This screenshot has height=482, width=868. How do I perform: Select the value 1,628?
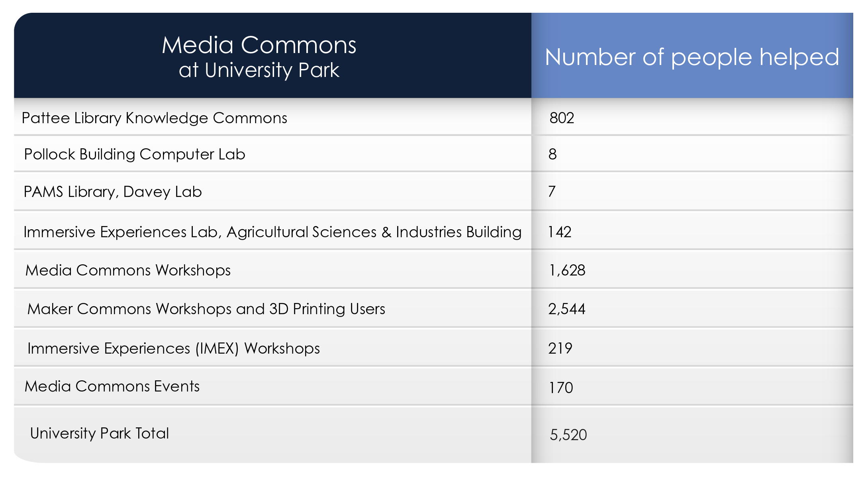click(567, 270)
